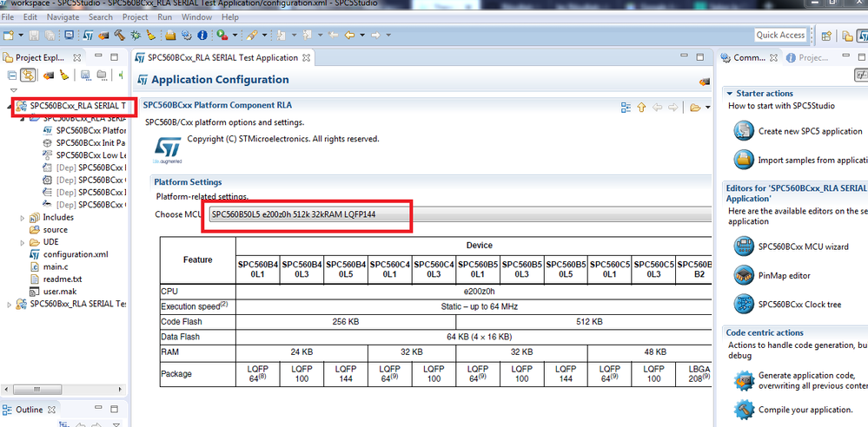Collapse All in Project Explorer toolbar
This screenshot has width=868, height=427.
(11, 75)
